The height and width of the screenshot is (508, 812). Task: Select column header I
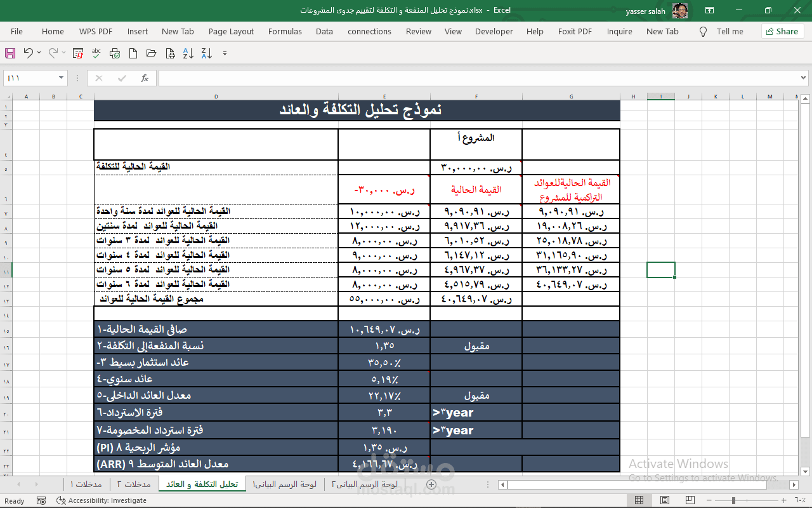tap(661, 97)
